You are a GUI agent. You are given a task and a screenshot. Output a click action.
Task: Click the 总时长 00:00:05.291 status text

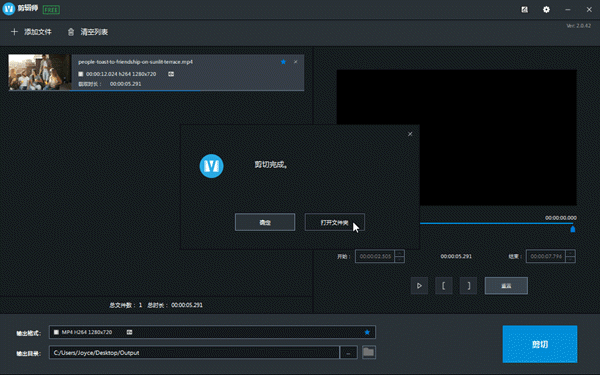[x=175, y=305]
